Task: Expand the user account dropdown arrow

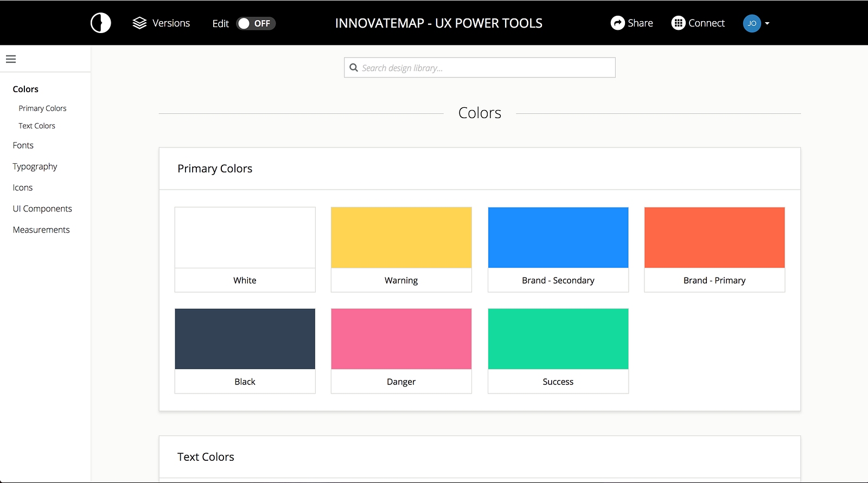Action: tap(767, 23)
